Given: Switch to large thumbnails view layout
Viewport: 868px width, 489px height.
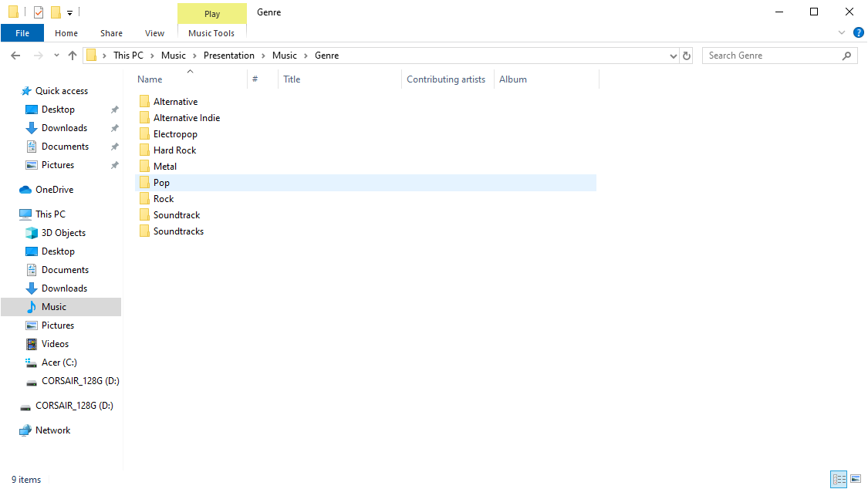Looking at the screenshot, I should pyautogui.click(x=856, y=479).
